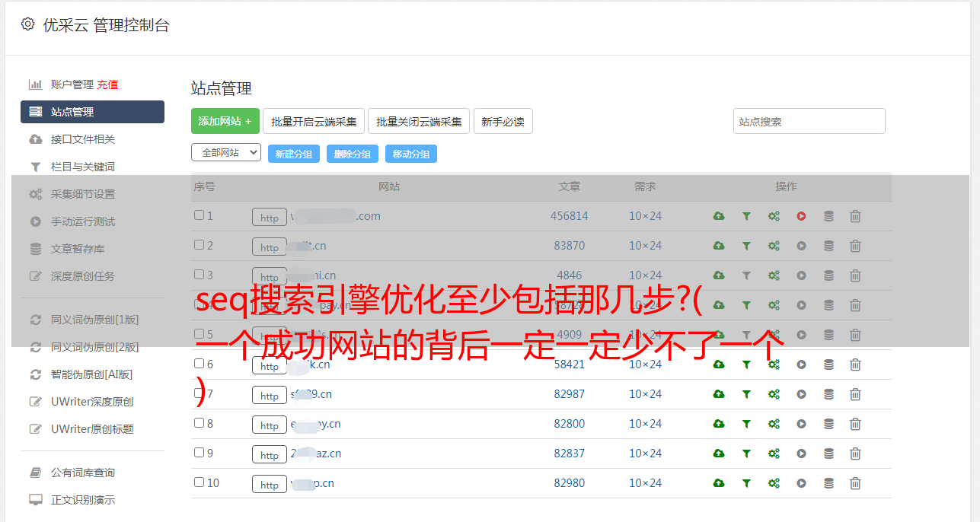Click the trash icon in row 10

tap(855, 483)
